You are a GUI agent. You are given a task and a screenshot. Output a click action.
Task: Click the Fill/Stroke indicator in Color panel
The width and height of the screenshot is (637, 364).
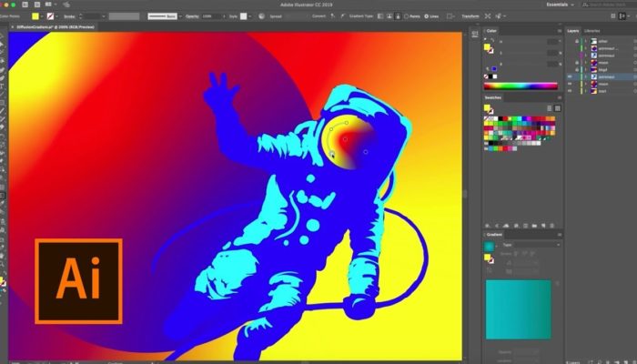(489, 48)
